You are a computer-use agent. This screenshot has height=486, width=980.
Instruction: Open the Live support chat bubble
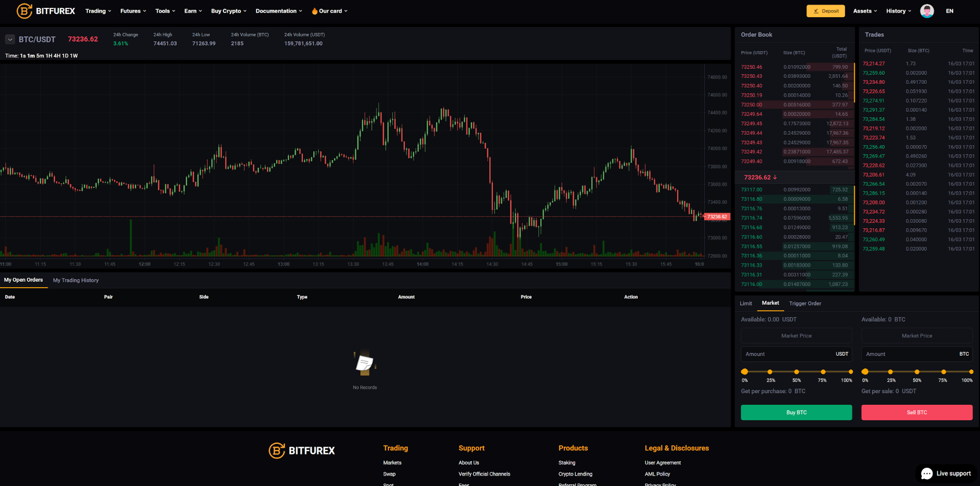pyautogui.click(x=946, y=473)
